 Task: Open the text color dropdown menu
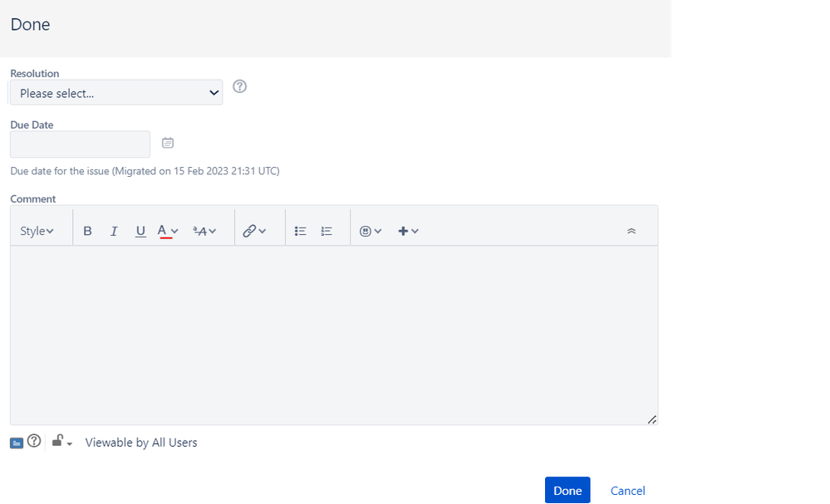click(166, 230)
